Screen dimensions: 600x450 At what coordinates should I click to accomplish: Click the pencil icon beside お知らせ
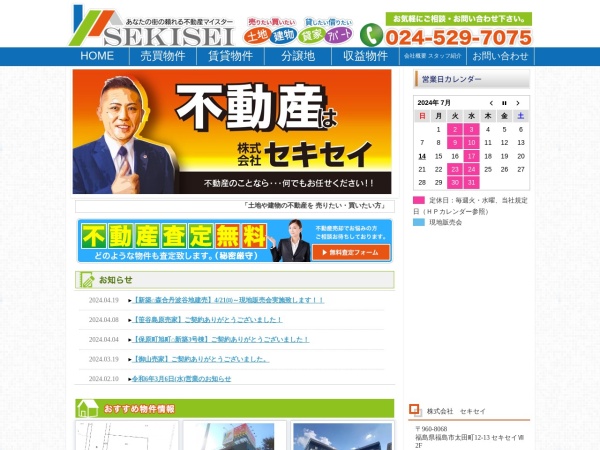87,280
